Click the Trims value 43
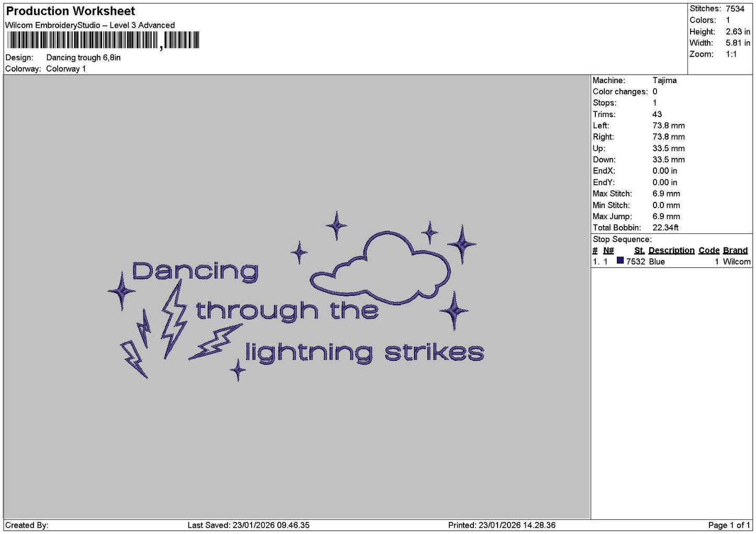The height and width of the screenshot is (534, 756). click(x=657, y=114)
